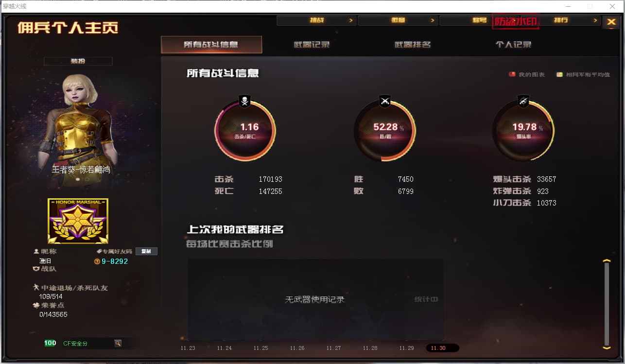Open the 个人记录 tab
This screenshot has width=625, height=364.
click(513, 45)
